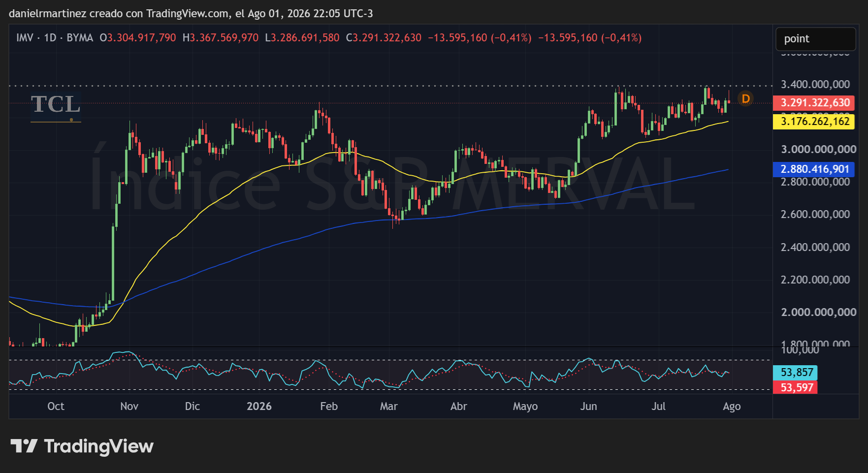Image resolution: width=868 pixels, height=473 pixels.
Task: Click the 2.800.000,000 price axis level
Action: coord(815,182)
